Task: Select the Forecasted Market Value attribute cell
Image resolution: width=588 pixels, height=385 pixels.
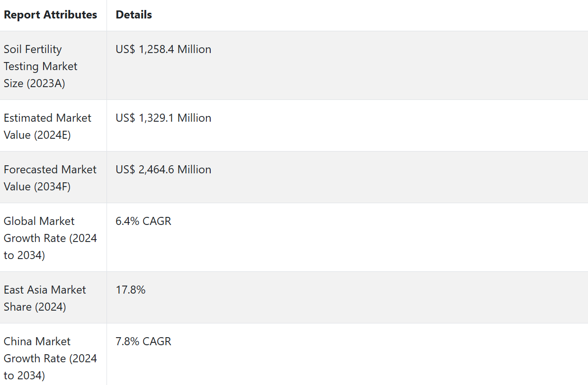Action: [x=50, y=178]
